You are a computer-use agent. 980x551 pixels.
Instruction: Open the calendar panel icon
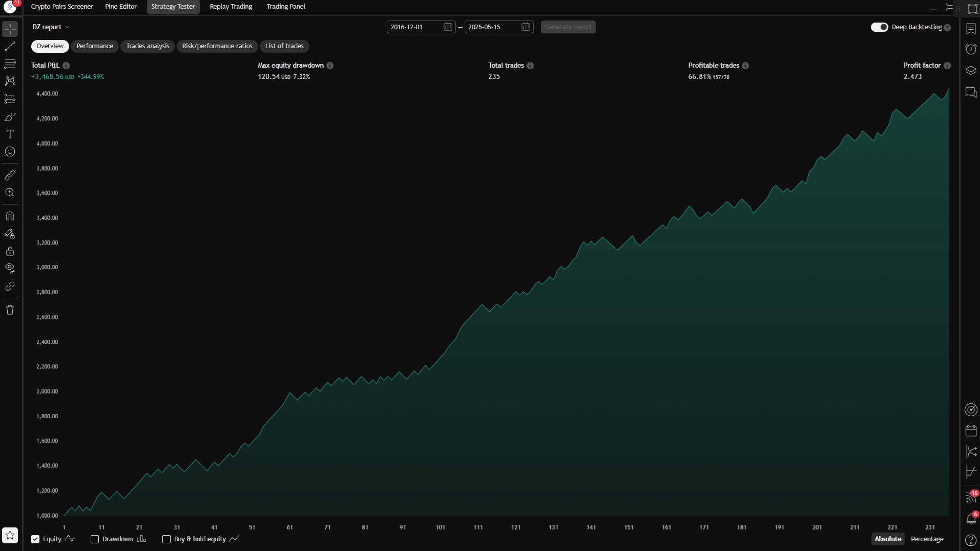tap(971, 431)
